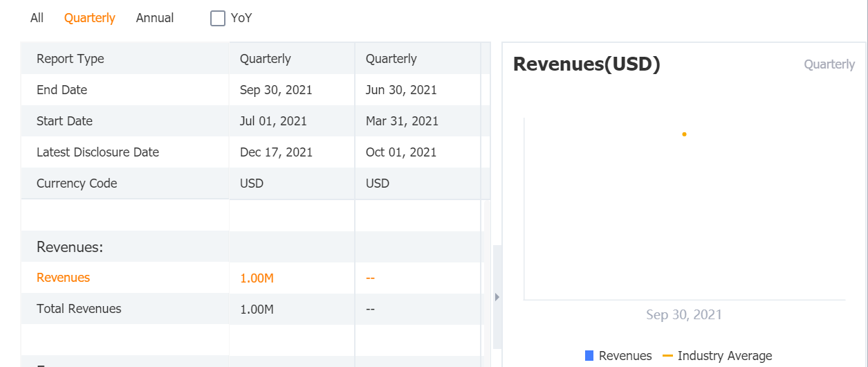The image size is (868, 367).
Task: Click the Currency Code row label
Action: pos(76,183)
